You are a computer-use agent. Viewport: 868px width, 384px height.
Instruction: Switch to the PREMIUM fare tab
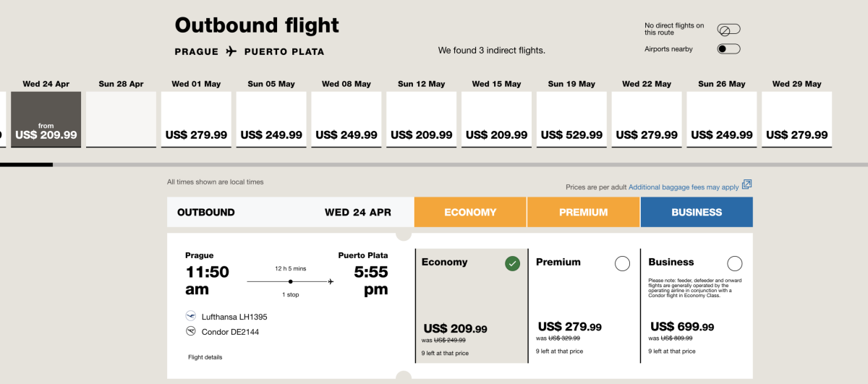click(583, 213)
